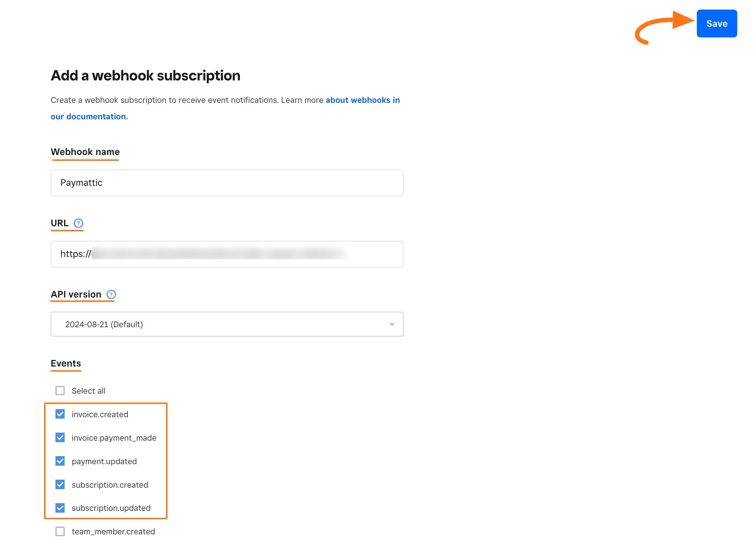
Task: Click the API version dropdown chevron
Action: coord(392,324)
